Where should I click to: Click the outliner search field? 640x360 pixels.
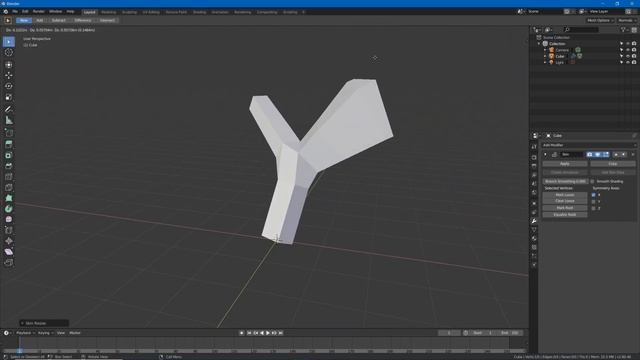pos(580,29)
